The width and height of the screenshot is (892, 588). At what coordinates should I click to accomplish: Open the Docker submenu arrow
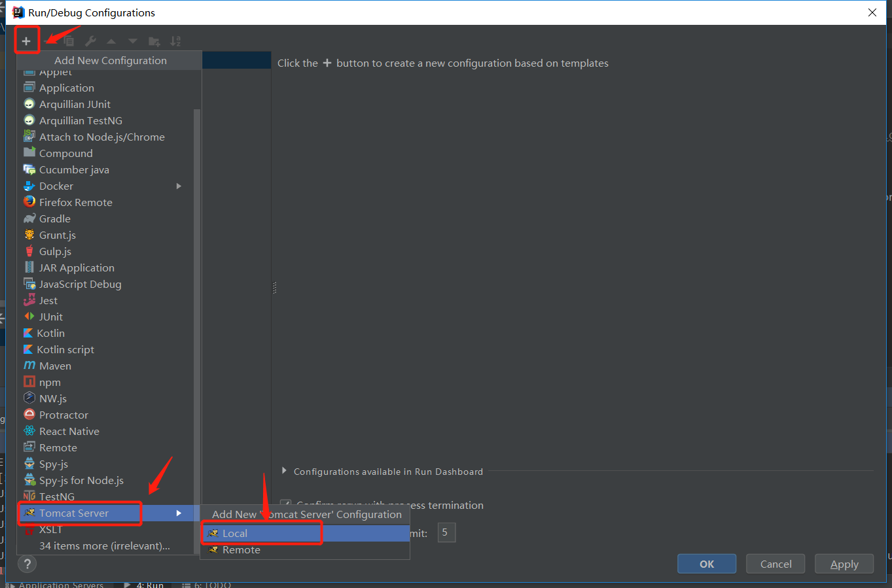[x=179, y=186]
